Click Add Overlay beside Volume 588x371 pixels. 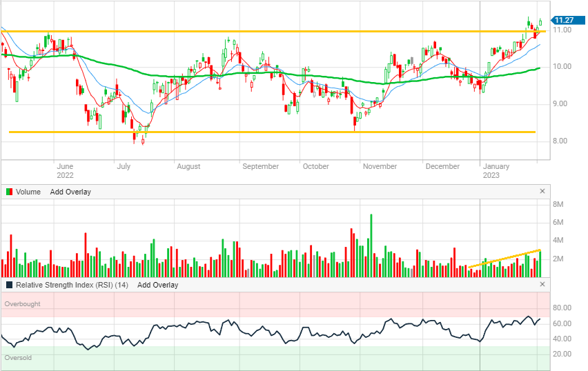point(70,192)
